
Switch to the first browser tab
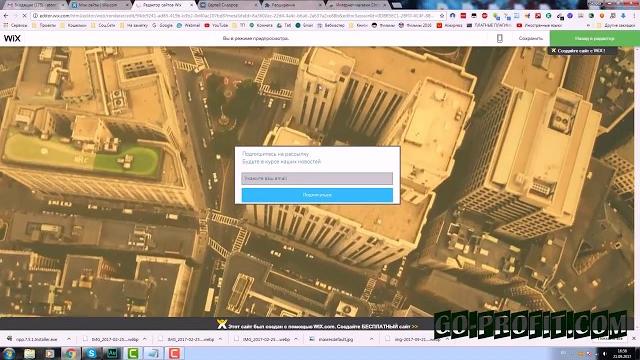click(x=35, y=5)
